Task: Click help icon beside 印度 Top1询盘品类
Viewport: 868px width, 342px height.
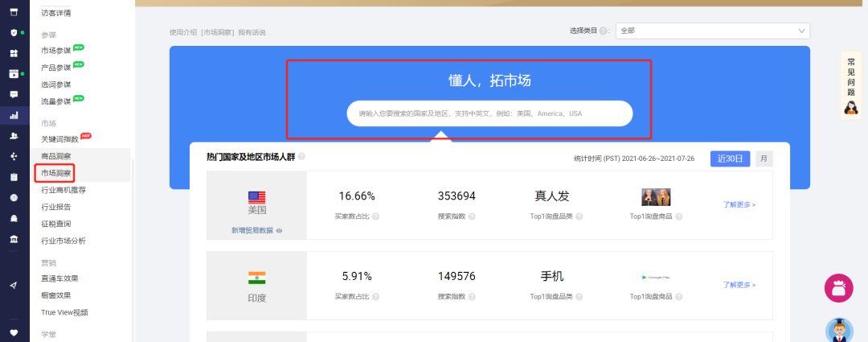Action: 579,297
